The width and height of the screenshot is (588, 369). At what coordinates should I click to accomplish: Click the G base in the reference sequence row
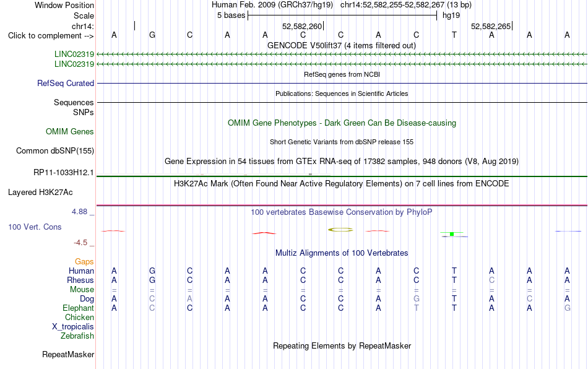[x=152, y=35]
